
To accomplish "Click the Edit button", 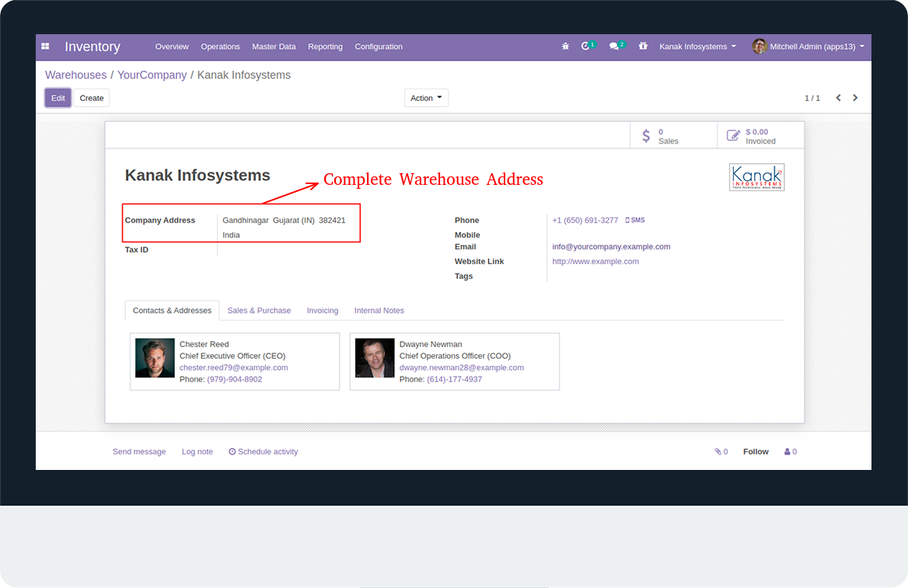I will click(x=58, y=98).
